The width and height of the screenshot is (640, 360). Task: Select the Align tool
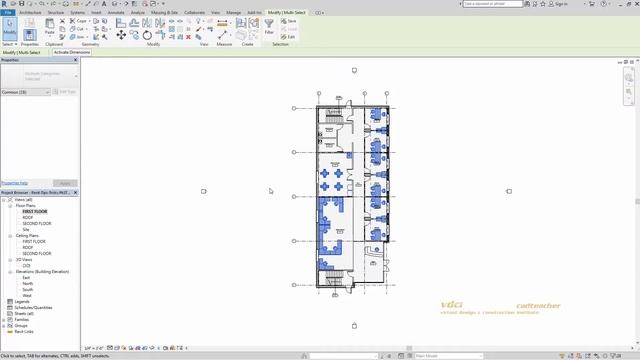[121, 23]
